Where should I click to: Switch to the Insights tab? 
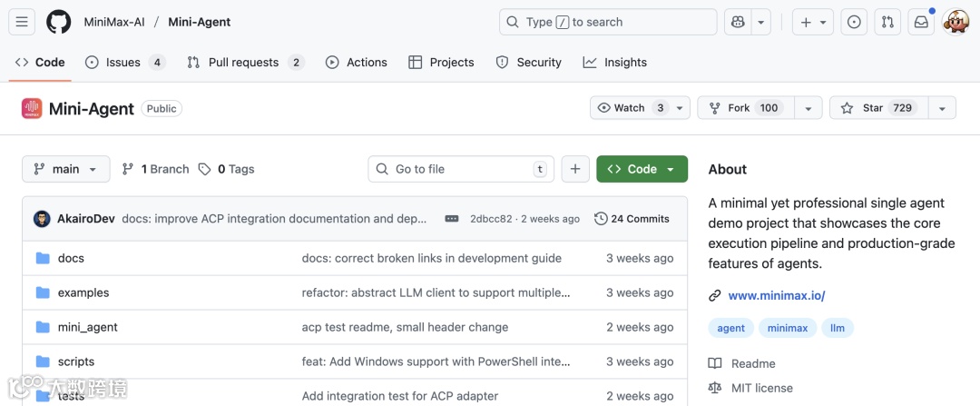click(x=615, y=63)
